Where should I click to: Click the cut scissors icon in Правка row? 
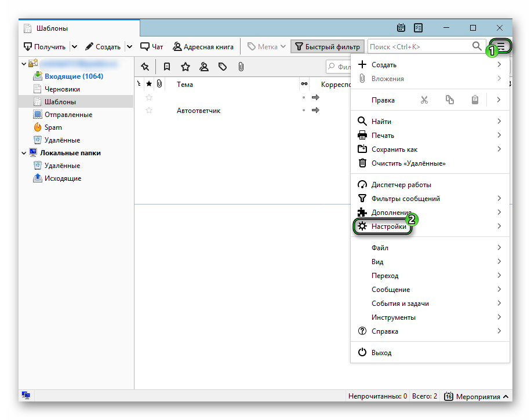pos(424,100)
